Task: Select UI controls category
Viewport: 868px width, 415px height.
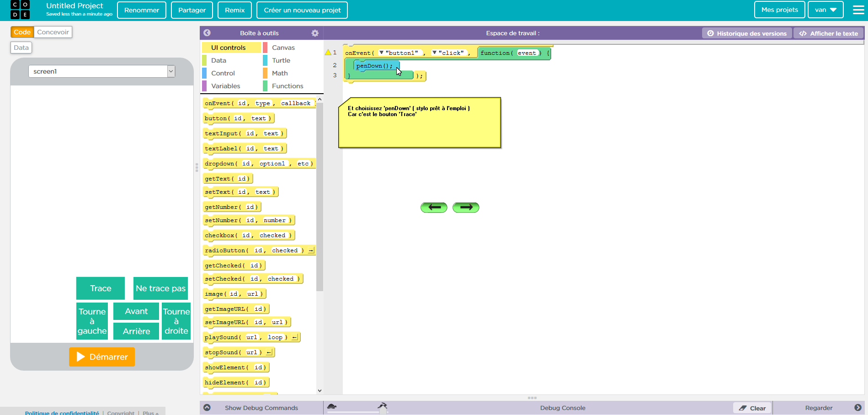Action: tap(231, 48)
